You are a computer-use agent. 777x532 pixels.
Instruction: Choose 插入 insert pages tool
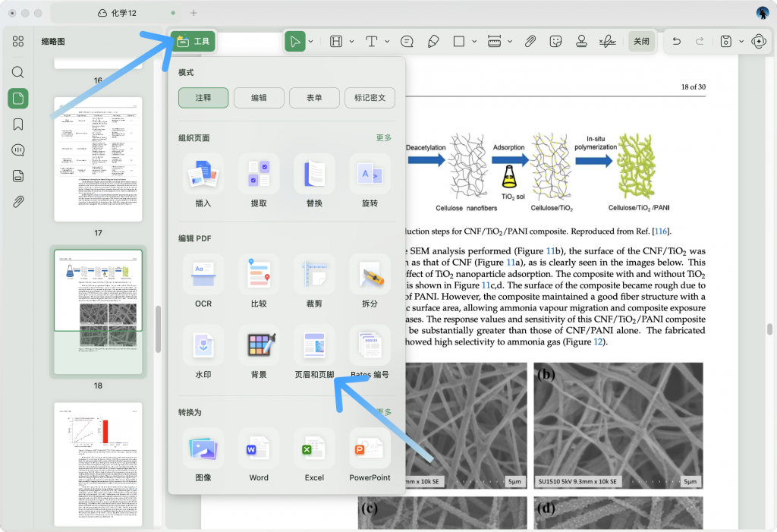tap(203, 181)
